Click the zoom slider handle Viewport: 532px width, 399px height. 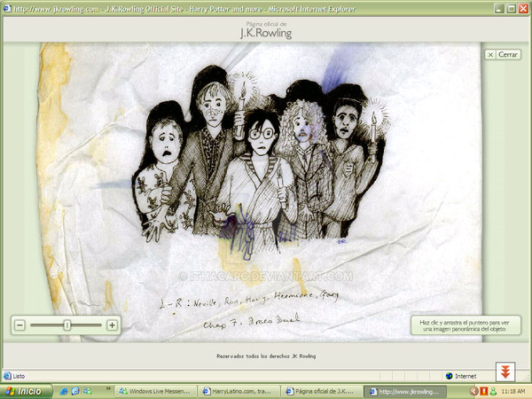point(67,325)
